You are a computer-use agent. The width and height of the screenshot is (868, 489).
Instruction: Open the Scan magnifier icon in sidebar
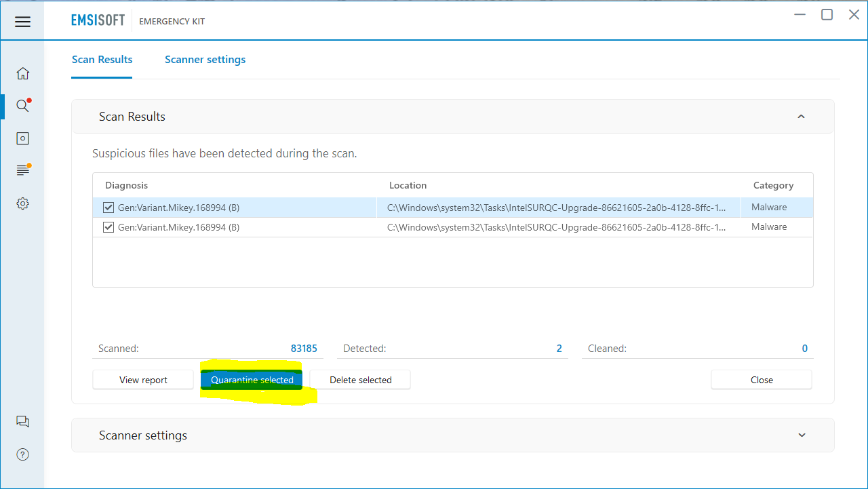tap(22, 106)
